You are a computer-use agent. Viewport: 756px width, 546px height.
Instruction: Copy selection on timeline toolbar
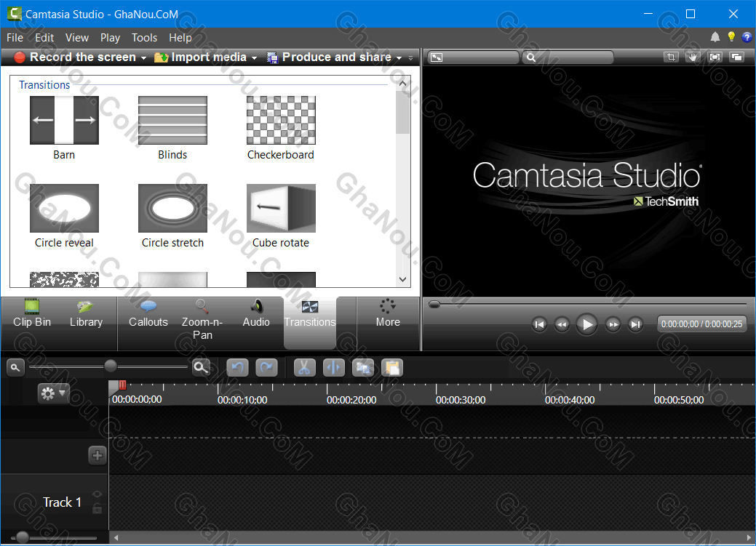[x=363, y=368]
